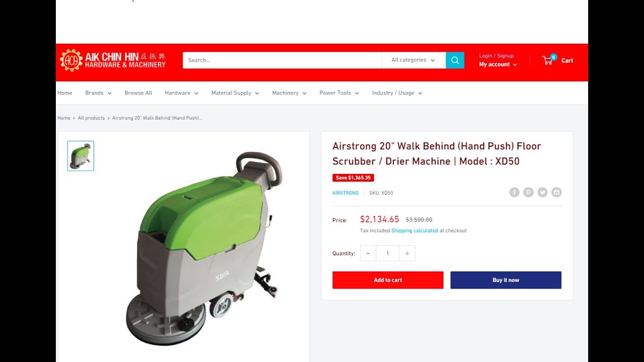
Task: Share product via Pinterest icon
Action: tap(528, 192)
